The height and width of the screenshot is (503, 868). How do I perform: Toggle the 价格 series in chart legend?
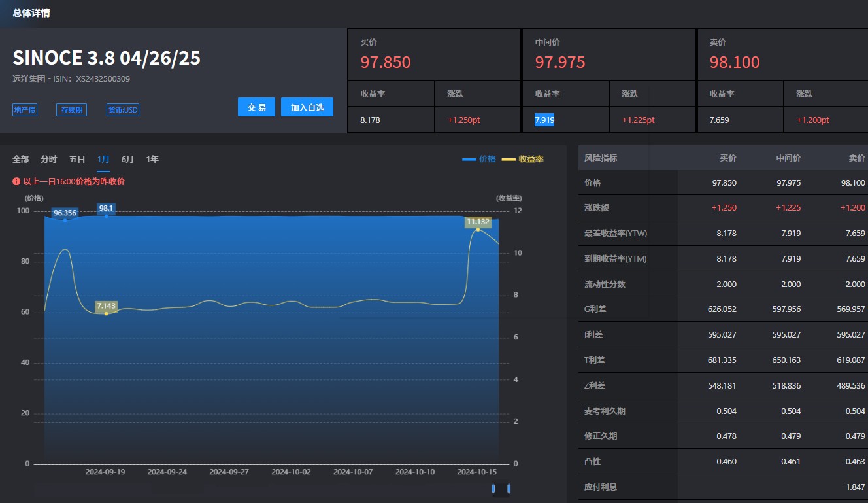pos(479,159)
